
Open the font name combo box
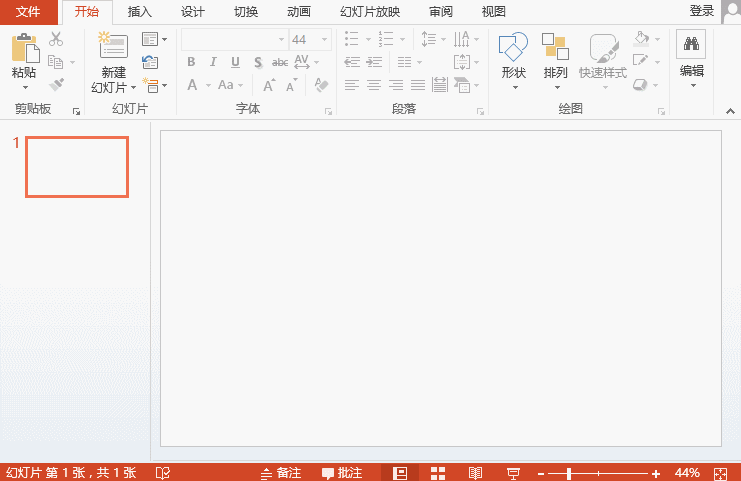pos(233,40)
